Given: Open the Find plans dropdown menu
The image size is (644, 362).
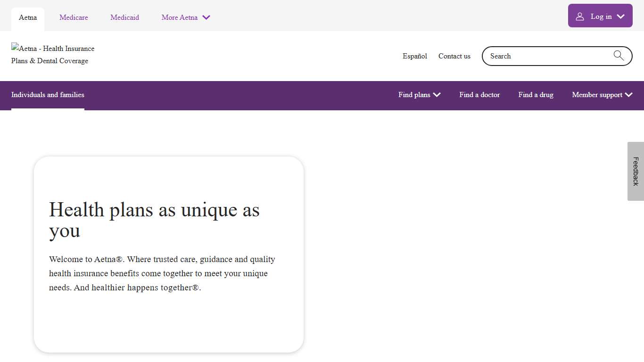Looking at the screenshot, I should tap(419, 95).
